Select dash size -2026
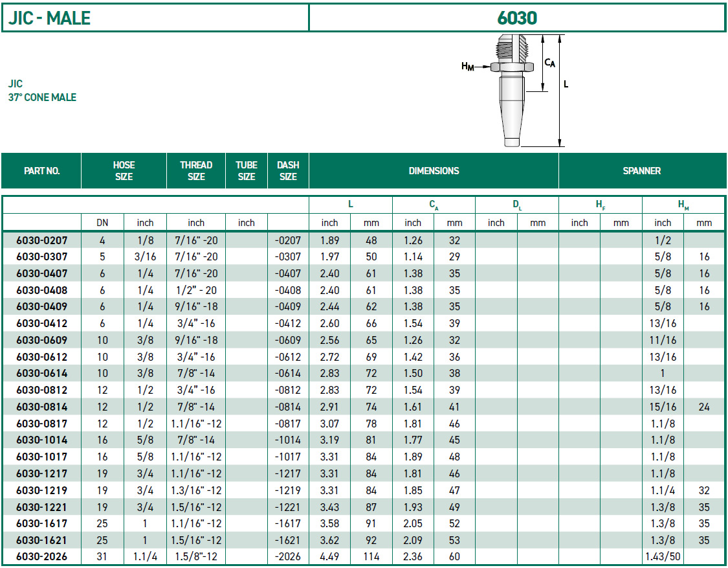 tap(288, 556)
